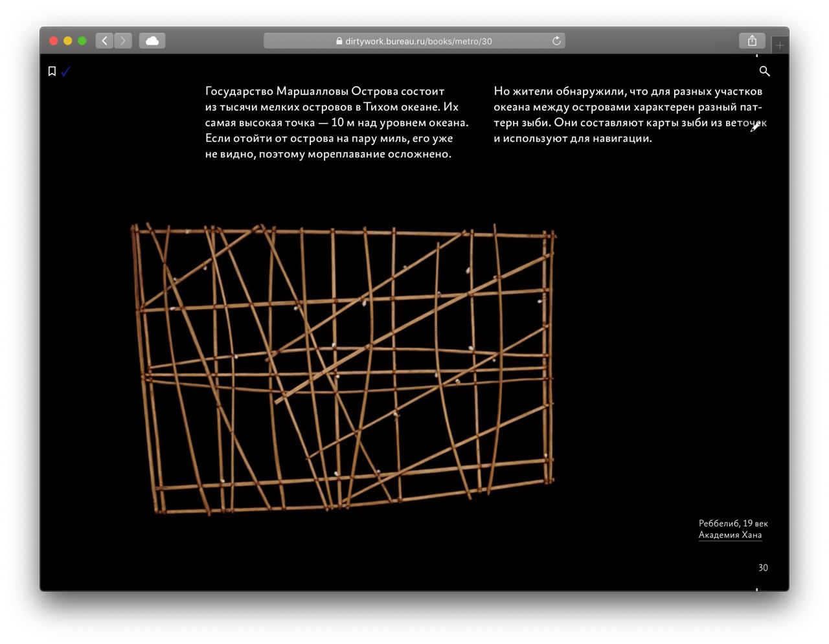Open a new tab with plus button
The image size is (829, 644).
(780, 45)
